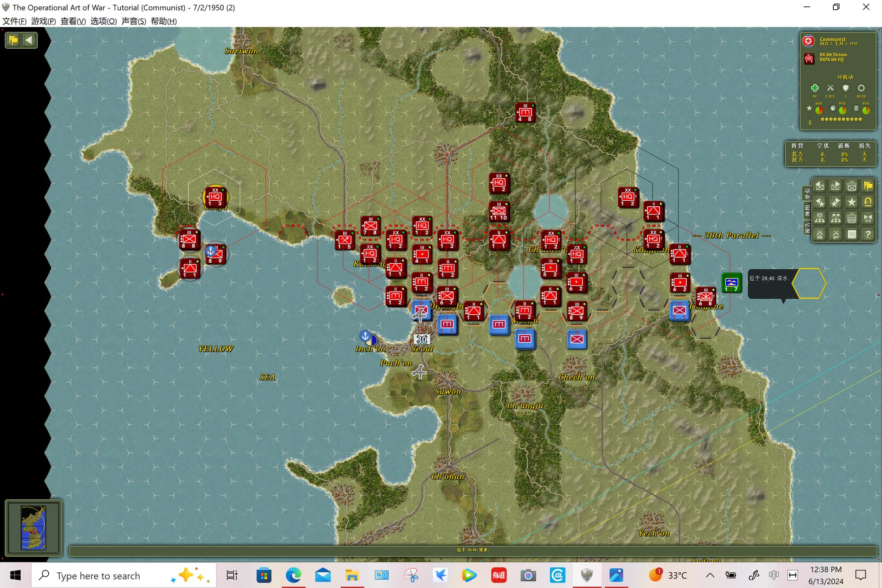Open the 文件(F) menu
882x588 pixels.
14,21
